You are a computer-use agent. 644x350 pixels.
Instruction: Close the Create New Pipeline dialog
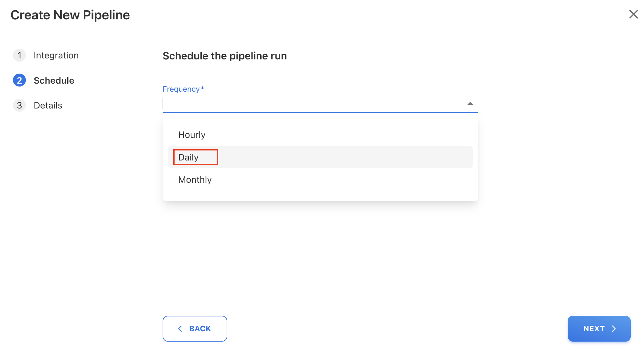pos(633,15)
